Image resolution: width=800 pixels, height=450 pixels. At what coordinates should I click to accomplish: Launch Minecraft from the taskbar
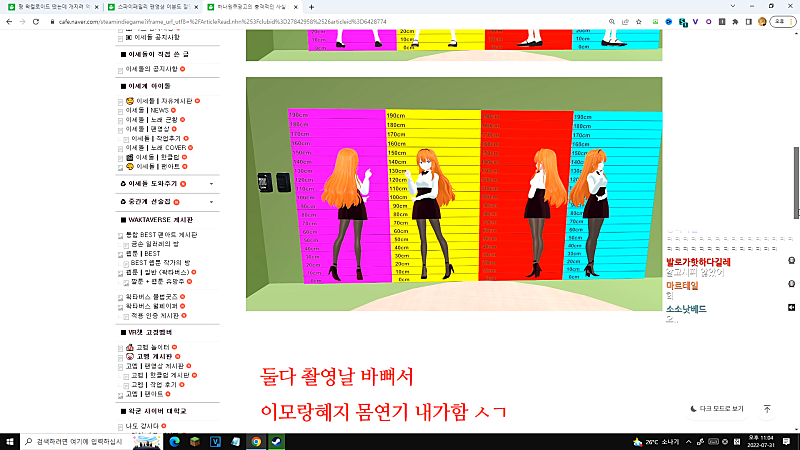point(195,441)
